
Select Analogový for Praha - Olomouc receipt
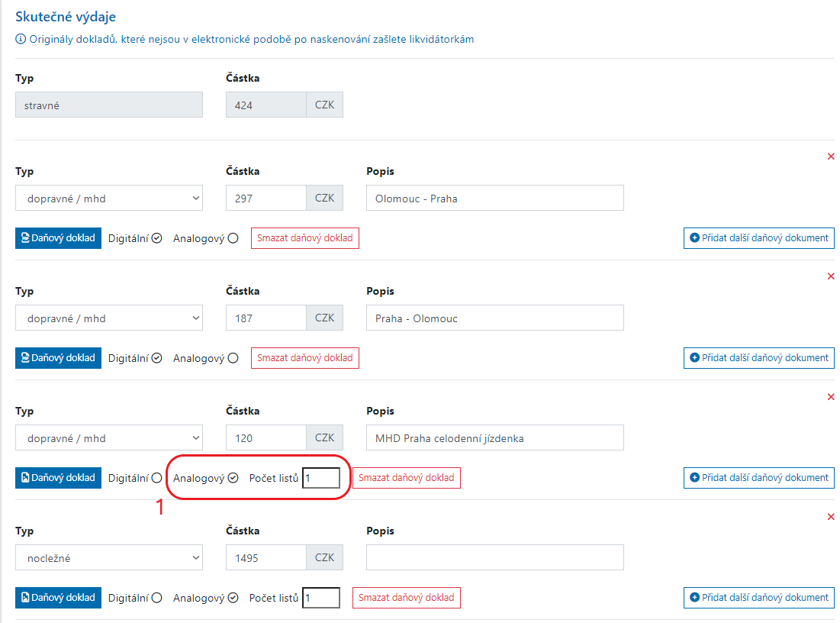point(233,358)
